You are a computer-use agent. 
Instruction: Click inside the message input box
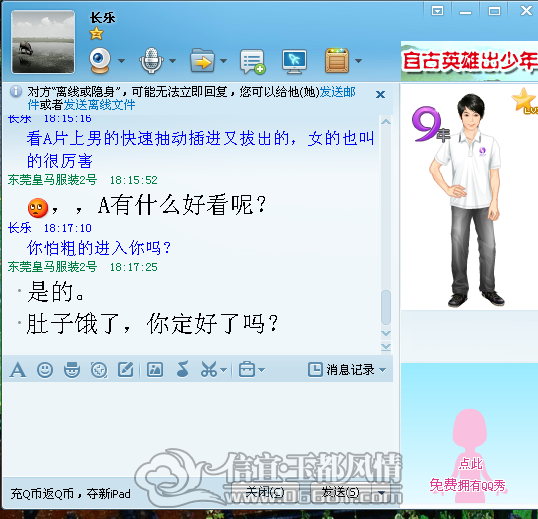(197, 429)
